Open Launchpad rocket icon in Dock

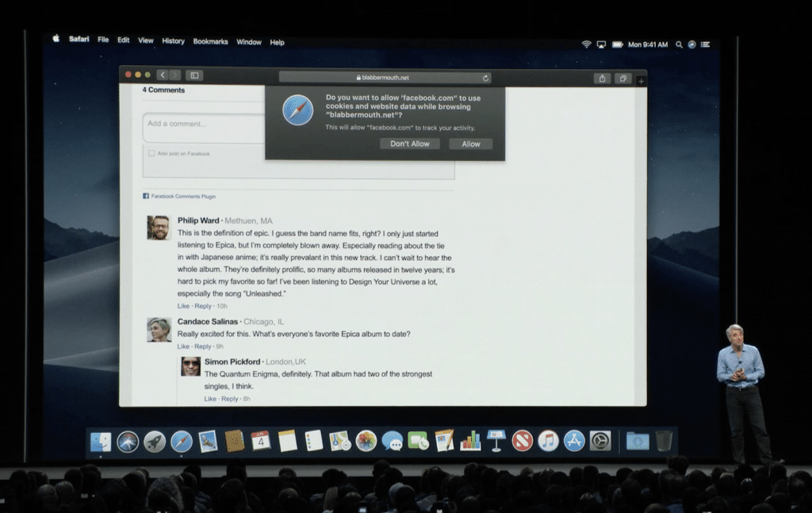pos(155,442)
